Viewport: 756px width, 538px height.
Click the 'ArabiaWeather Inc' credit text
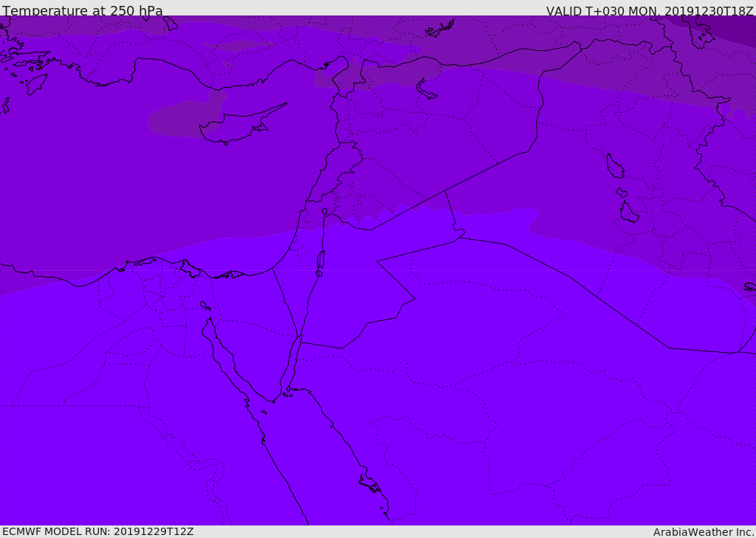coord(704,532)
